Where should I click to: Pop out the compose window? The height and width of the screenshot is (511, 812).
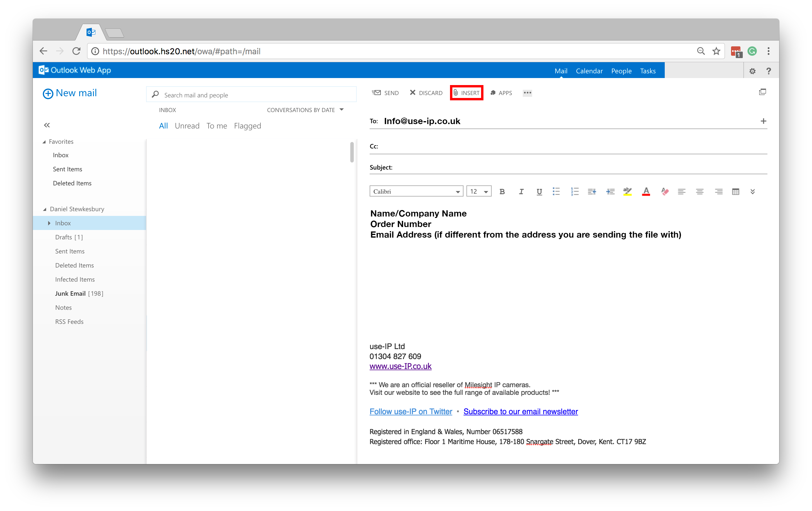[x=762, y=92]
